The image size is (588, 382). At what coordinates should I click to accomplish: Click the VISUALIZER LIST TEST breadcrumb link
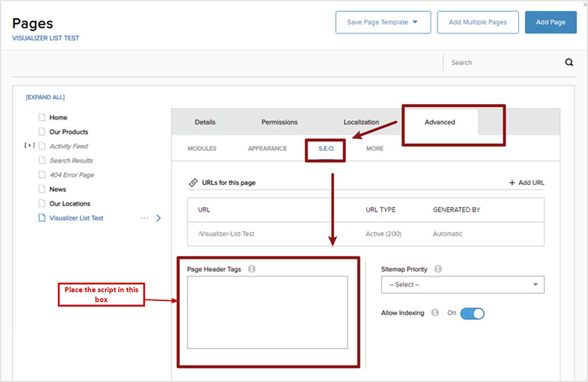pos(45,38)
